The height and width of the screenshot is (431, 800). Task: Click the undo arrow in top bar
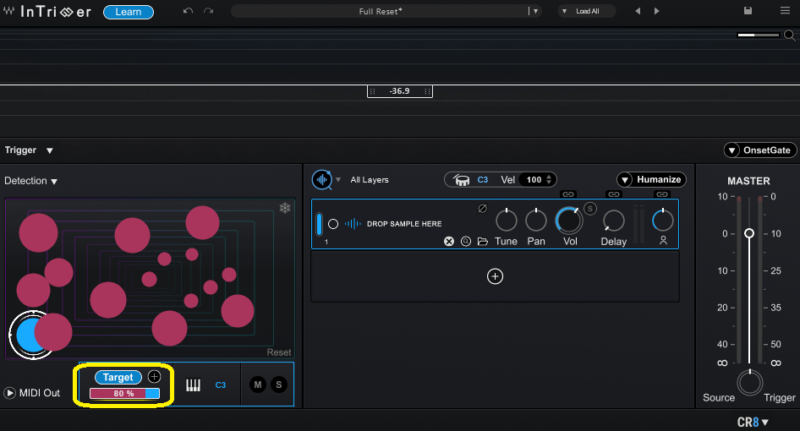click(188, 11)
